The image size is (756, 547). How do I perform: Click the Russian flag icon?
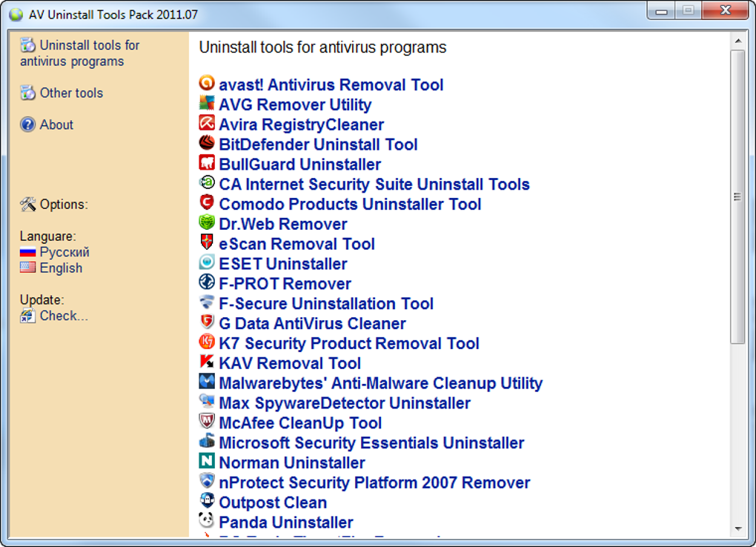[x=28, y=252]
